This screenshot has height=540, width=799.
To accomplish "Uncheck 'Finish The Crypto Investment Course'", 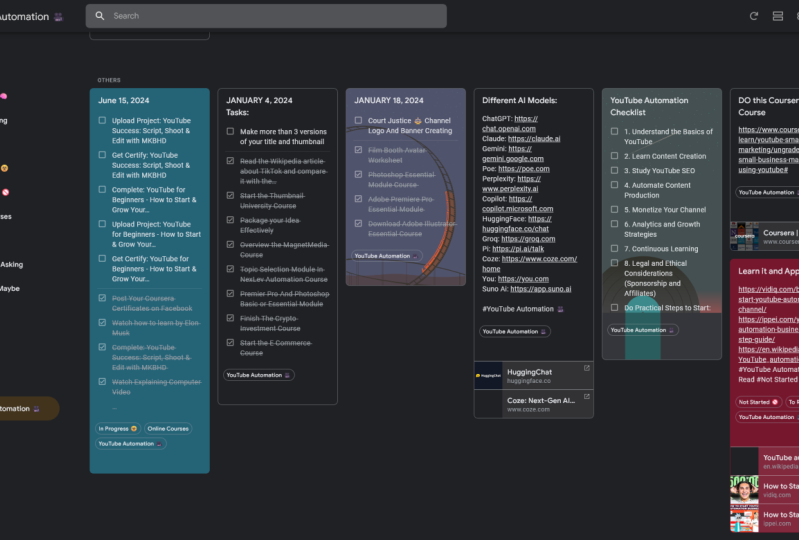I will pos(230,318).
